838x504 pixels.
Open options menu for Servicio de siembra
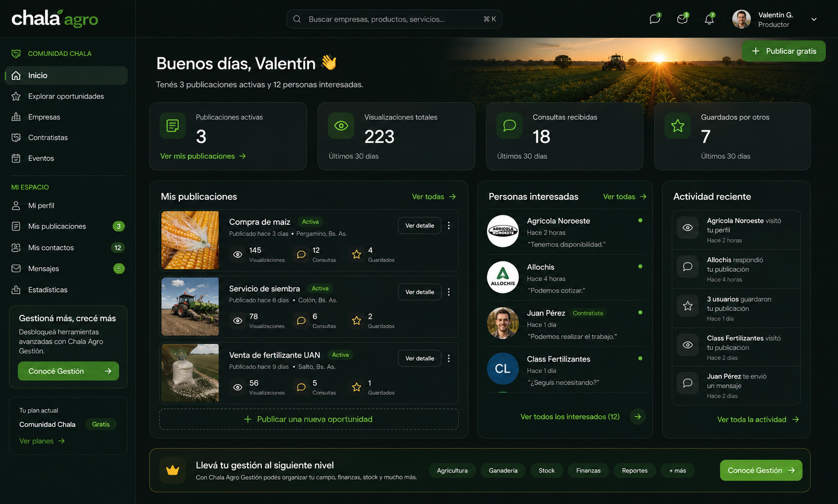click(449, 292)
